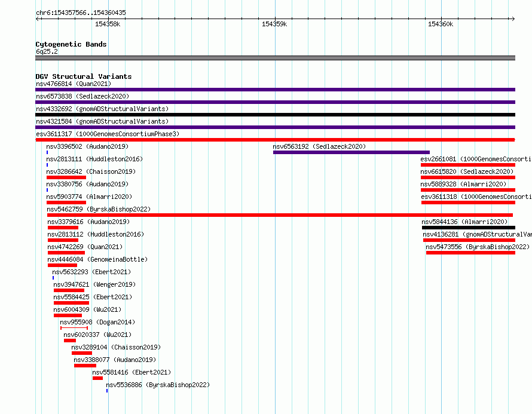
Task: Select the 6q25.2 band label
Action: click(x=47, y=51)
